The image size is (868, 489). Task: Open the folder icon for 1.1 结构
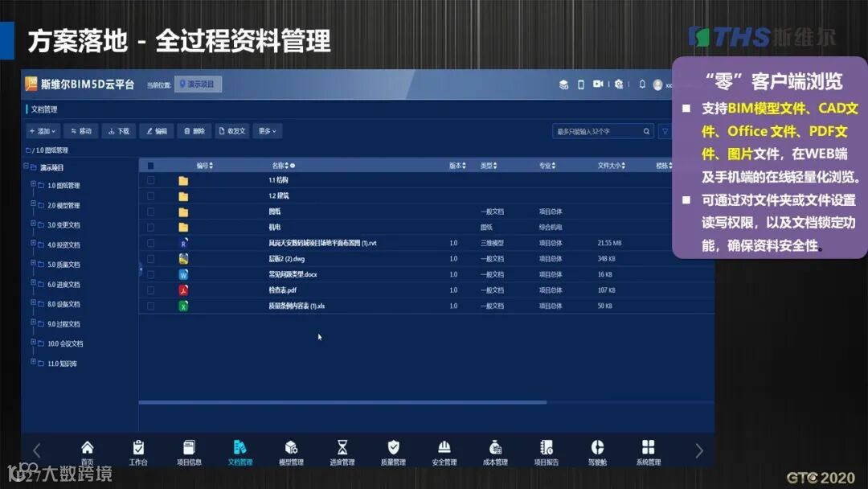(183, 180)
